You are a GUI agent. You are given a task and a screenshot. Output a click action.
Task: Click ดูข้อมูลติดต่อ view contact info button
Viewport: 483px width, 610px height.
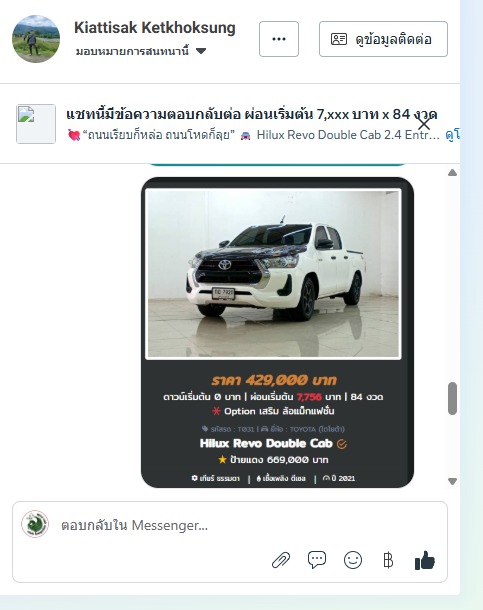click(383, 39)
